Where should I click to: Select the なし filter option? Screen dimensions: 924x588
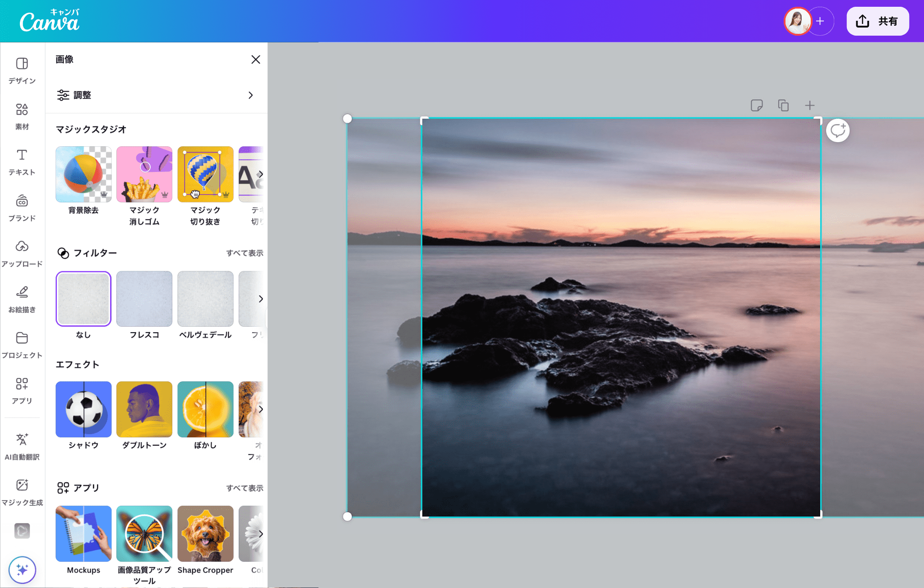coord(83,299)
